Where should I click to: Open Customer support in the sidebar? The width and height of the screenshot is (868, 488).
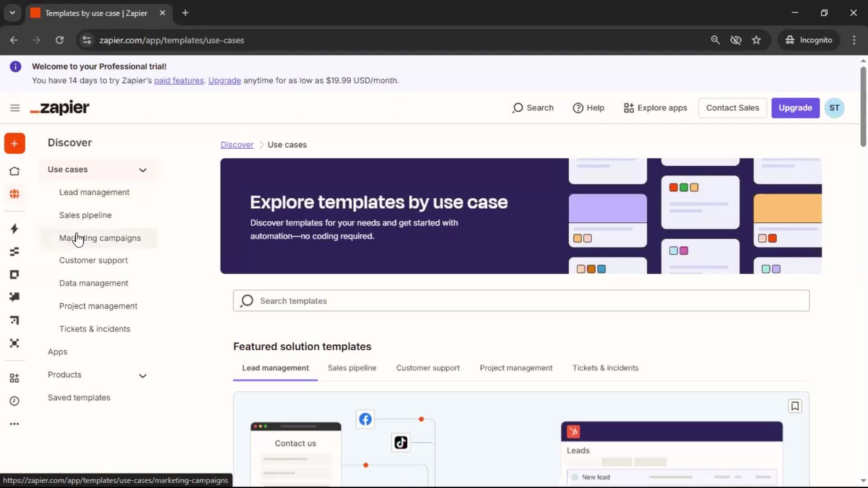[93, 261]
